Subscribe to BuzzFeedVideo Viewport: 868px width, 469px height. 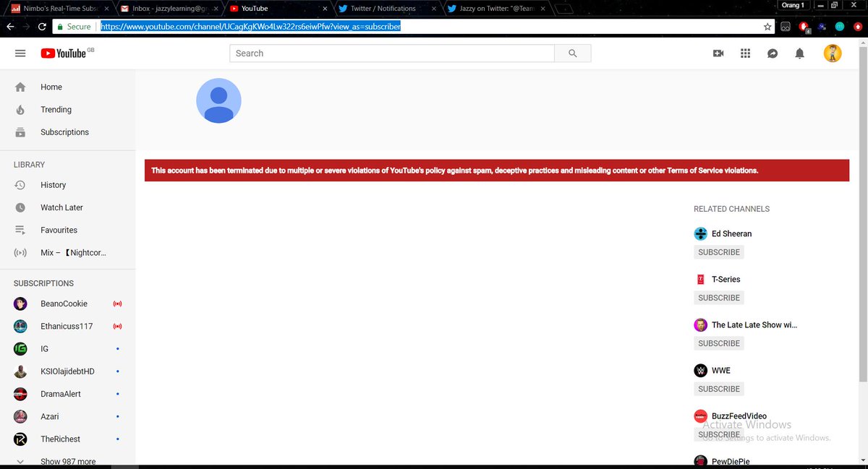click(719, 434)
